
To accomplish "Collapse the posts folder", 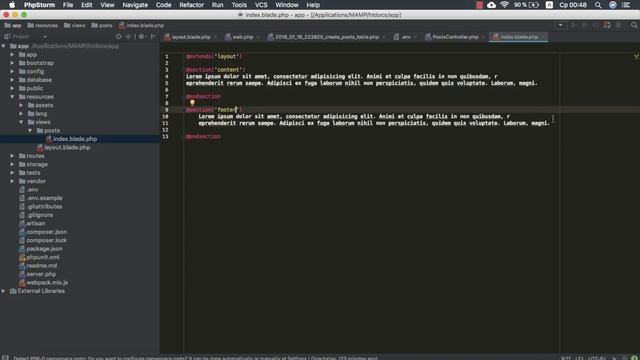I will point(30,131).
